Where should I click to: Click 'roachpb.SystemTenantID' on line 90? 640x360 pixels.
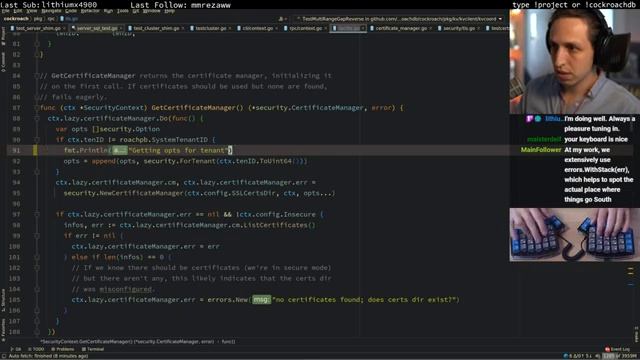pyautogui.click(x=164, y=140)
